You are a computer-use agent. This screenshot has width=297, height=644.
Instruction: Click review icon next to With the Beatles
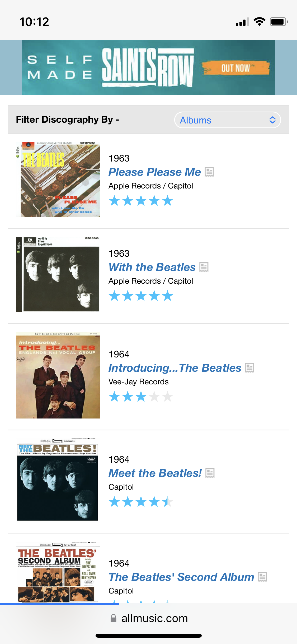click(x=204, y=267)
